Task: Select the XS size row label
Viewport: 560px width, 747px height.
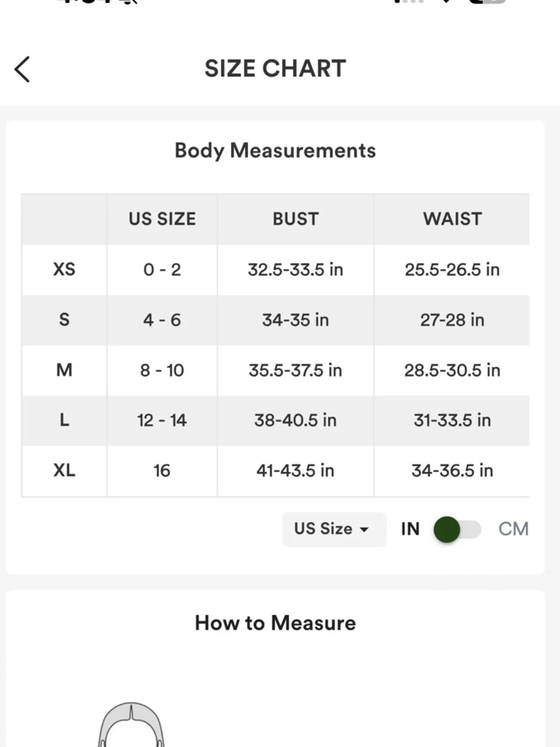Action: coord(64,270)
